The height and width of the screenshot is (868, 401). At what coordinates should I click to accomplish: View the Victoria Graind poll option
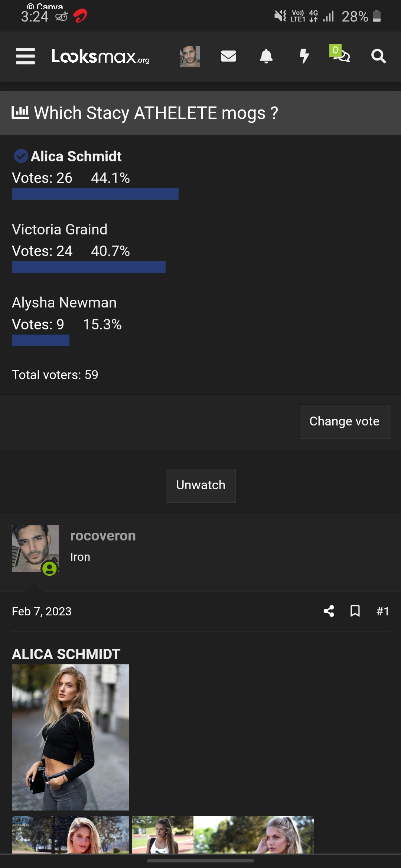tap(59, 229)
